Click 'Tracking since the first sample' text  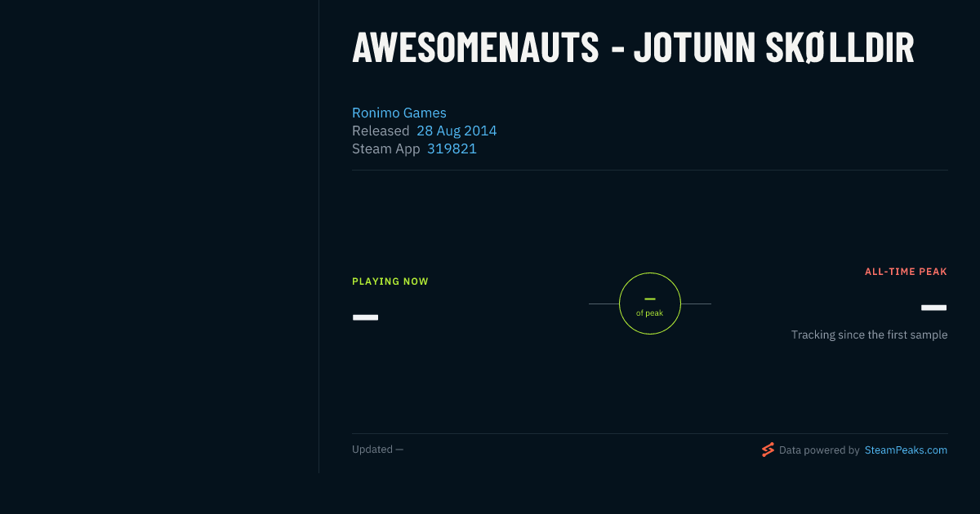click(x=869, y=335)
